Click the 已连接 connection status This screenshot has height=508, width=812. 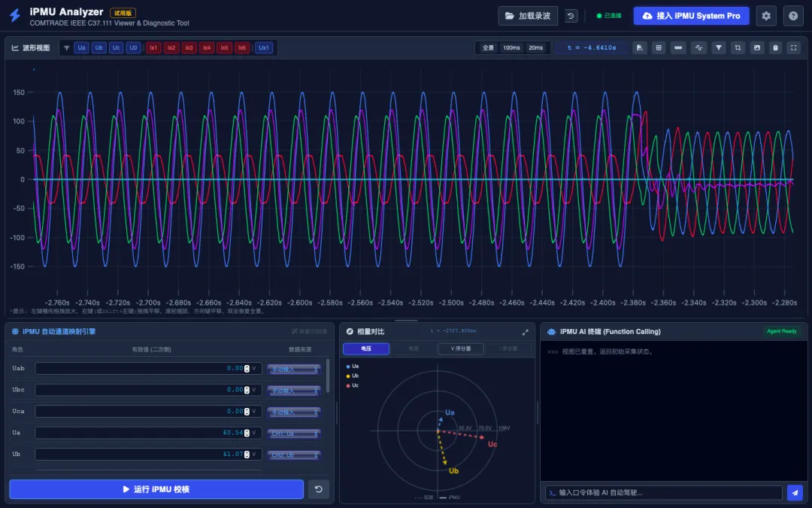pos(609,16)
